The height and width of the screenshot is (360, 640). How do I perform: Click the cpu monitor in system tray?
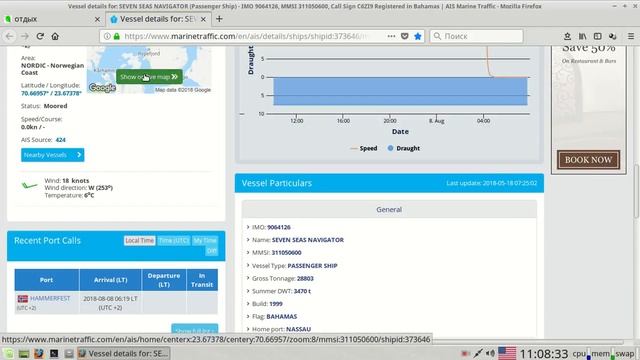[581, 353]
